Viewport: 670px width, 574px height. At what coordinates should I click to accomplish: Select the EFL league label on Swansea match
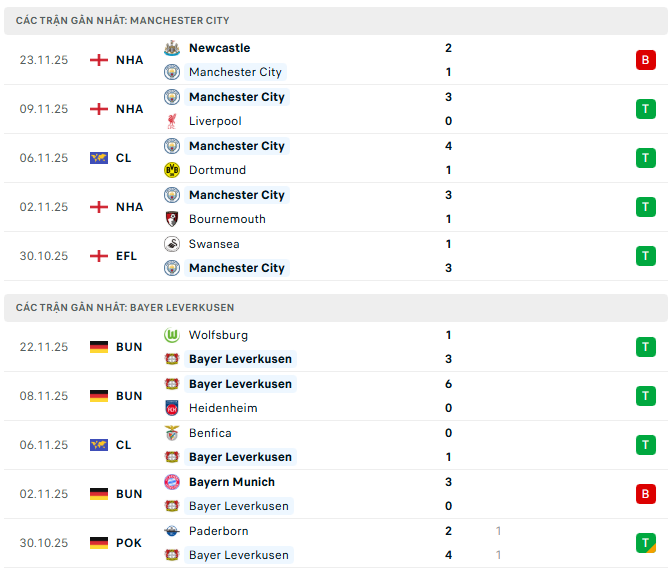coord(126,256)
